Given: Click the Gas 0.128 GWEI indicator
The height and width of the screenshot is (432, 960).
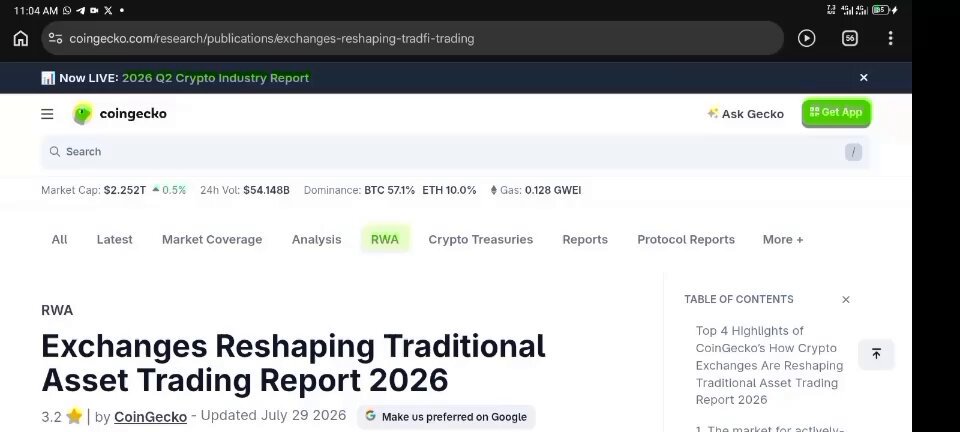Looking at the screenshot, I should [x=536, y=190].
